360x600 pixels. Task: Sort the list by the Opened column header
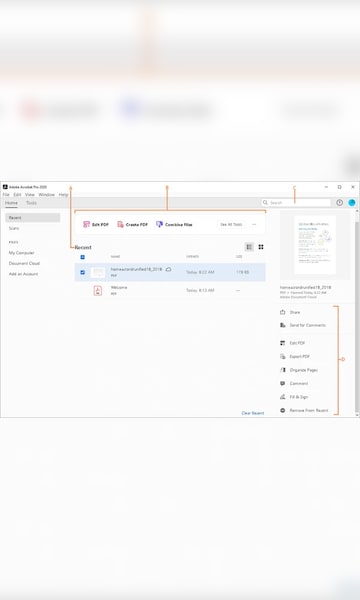coord(192,256)
